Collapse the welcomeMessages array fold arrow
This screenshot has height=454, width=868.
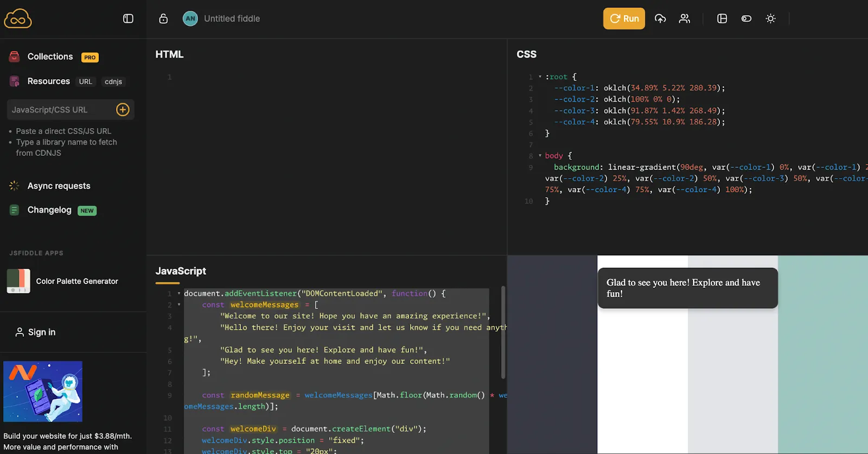click(178, 305)
